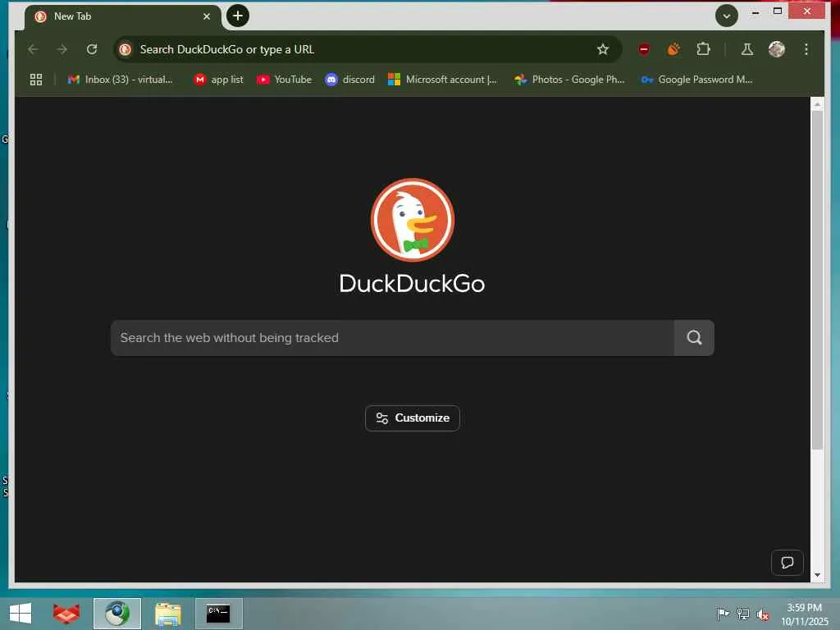This screenshot has width=840, height=630.
Task: Click the Action Center flag tray icon
Action: (722, 614)
